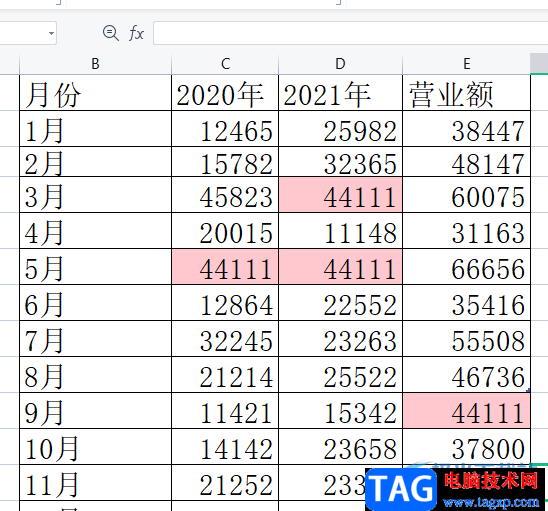The width and height of the screenshot is (548, 511).
Task: Select the 营业额 header cell
Action: coord(467,93)
